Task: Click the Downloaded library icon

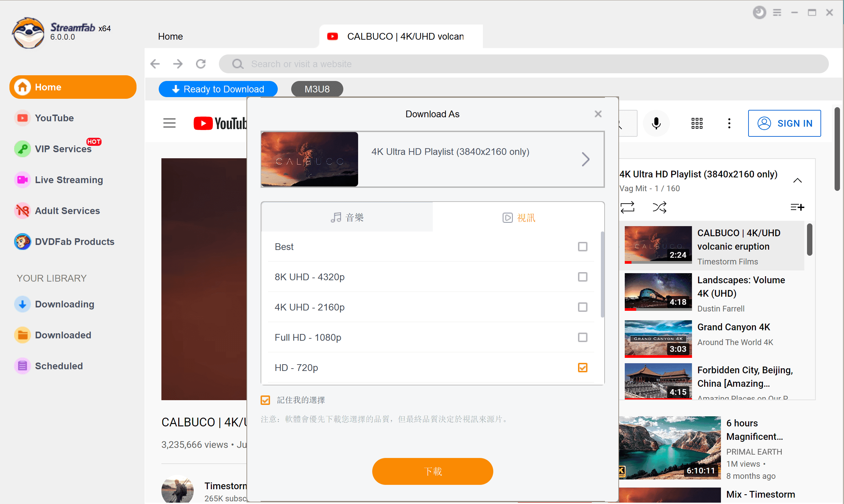Action: [22, 335]
